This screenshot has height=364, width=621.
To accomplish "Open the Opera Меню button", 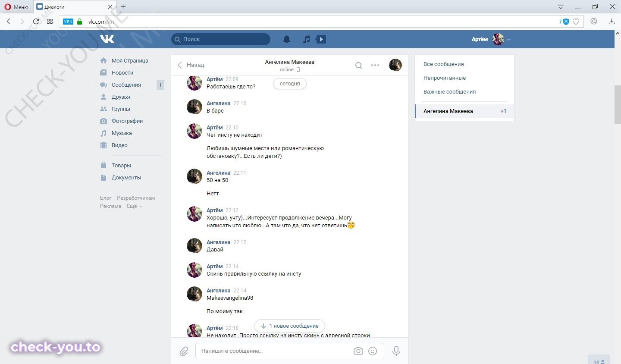I will coord(16,7).
